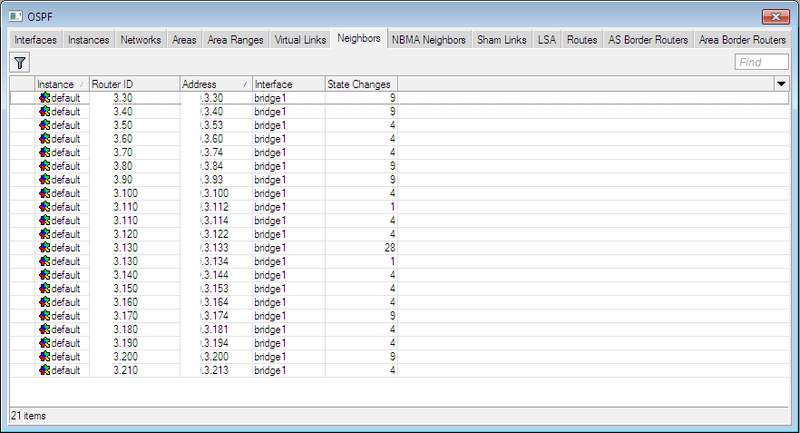Viewport: 800px width, 433px height.
Task: Click the instance icon in row 3.120
Action: pos(45,234)
